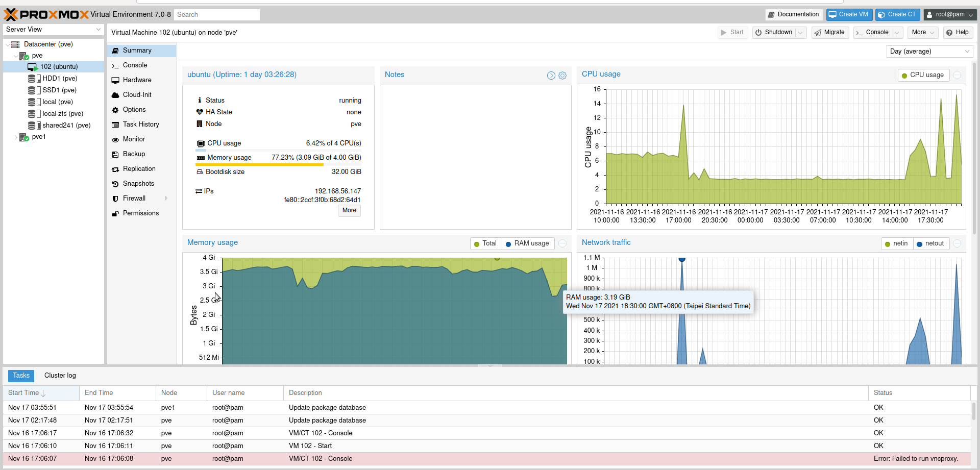Toggle netout legend series
Viewport: 980px width, 470px height.
click(930, 244)
